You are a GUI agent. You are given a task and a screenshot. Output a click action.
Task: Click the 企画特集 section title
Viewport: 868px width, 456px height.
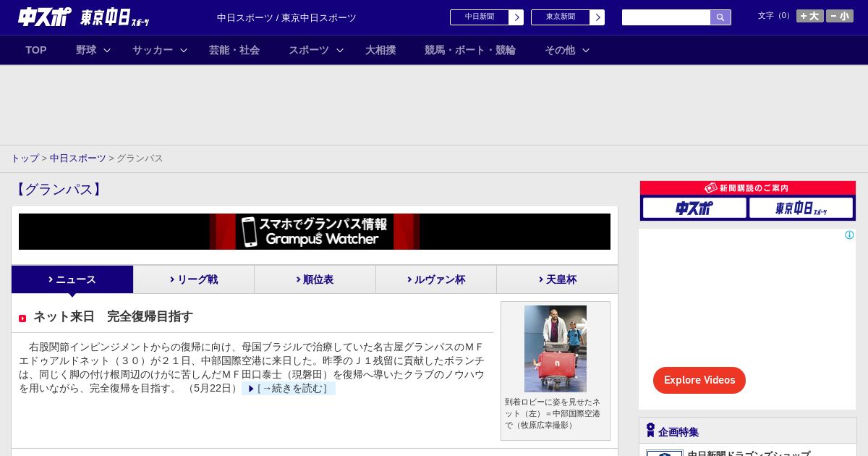pos(678,432)
